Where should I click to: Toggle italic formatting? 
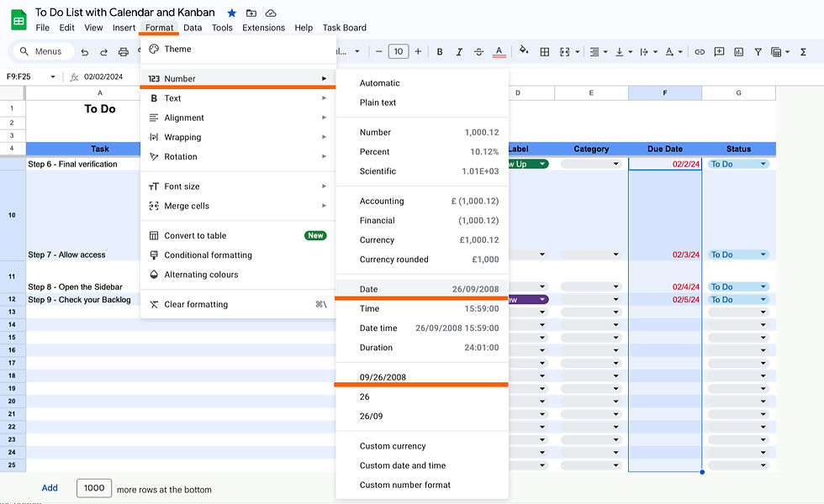[x=459, y=51]
